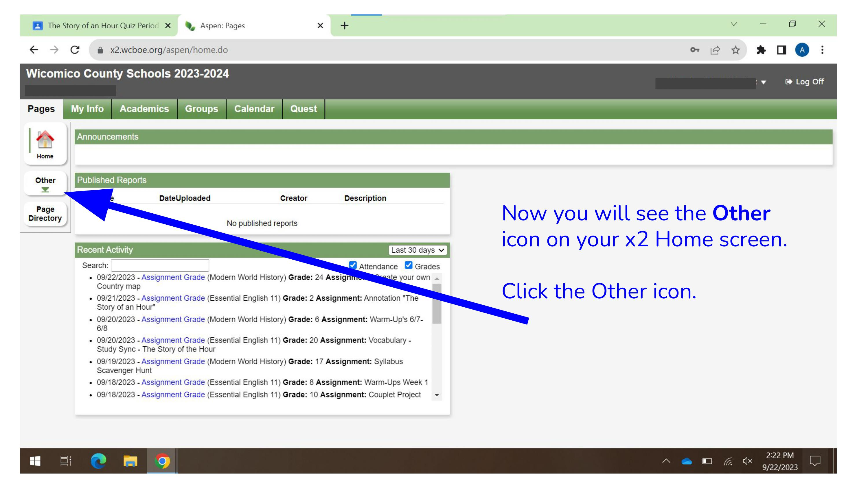
Task: Toggle the browser side panel icon
Action: click(781, 50)
